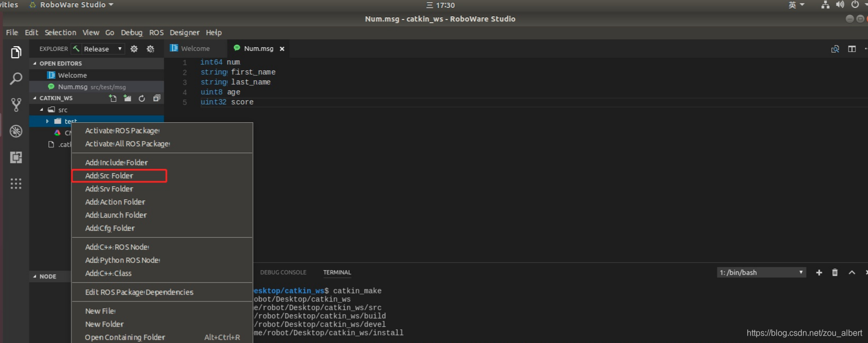Open the power icon in the system tray
868x343 pixels.
click(x=855, y=5)
